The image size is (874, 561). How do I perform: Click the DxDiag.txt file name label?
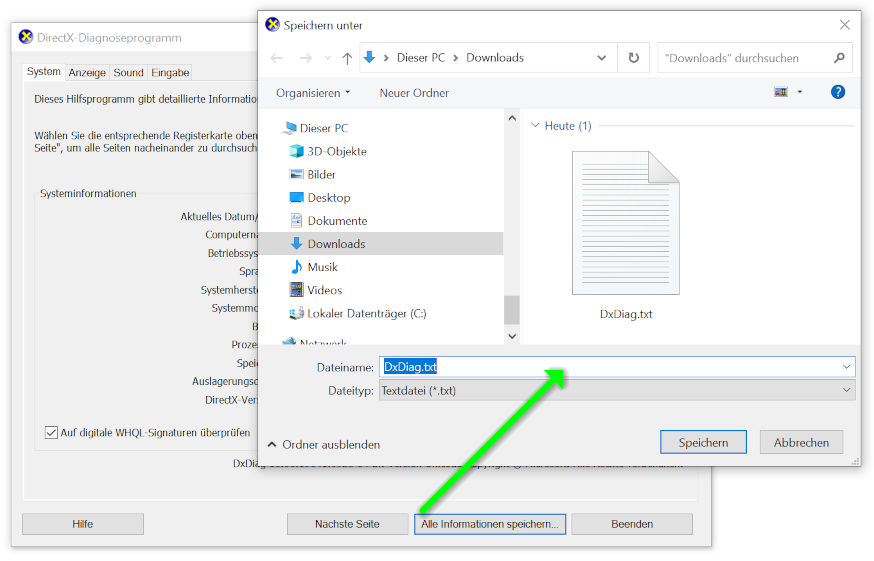(x=625, y=314)
